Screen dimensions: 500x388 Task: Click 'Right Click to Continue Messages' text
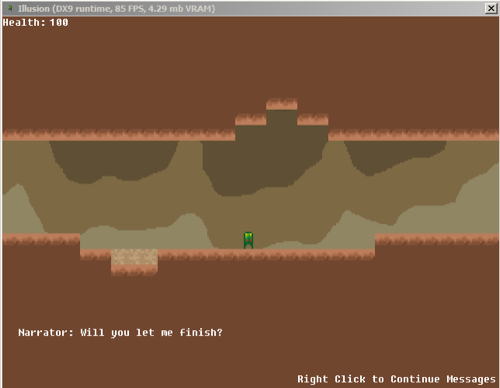point(396,379)
